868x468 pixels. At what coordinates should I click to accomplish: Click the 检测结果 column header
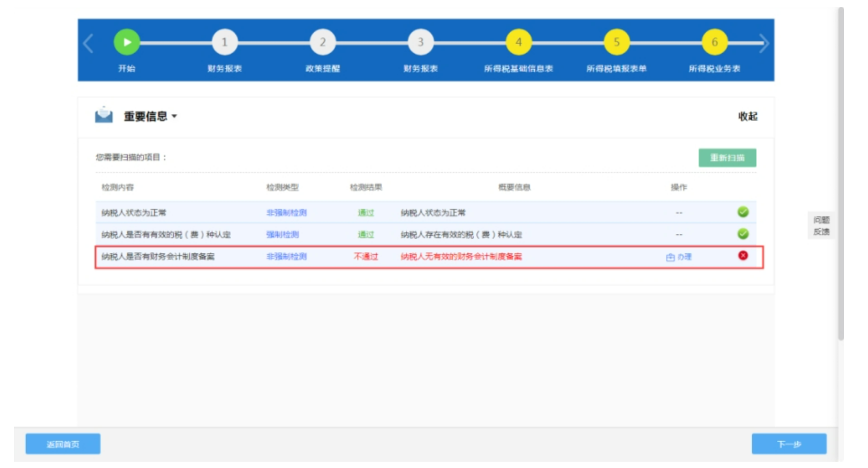(x=366, y=187)
